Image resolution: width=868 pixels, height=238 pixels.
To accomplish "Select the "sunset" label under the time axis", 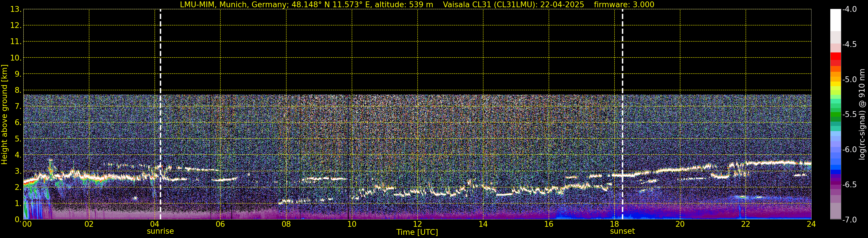I will click(x=622, y=231).
